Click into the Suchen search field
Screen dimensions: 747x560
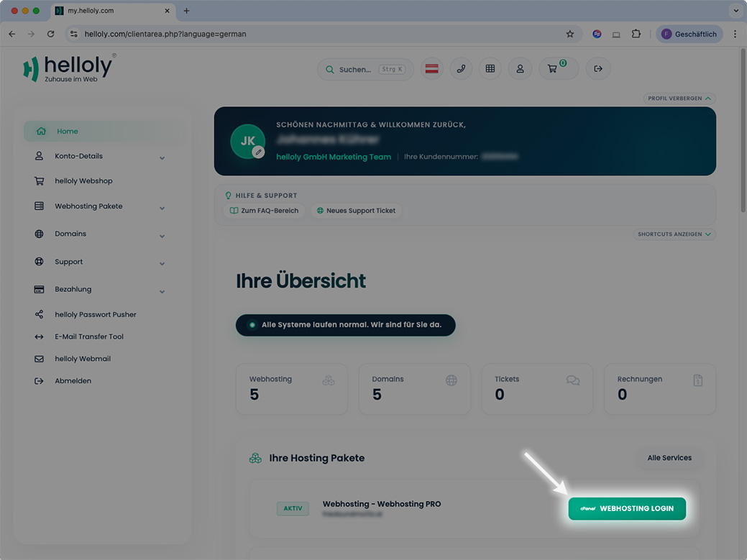tap(365, 70)
